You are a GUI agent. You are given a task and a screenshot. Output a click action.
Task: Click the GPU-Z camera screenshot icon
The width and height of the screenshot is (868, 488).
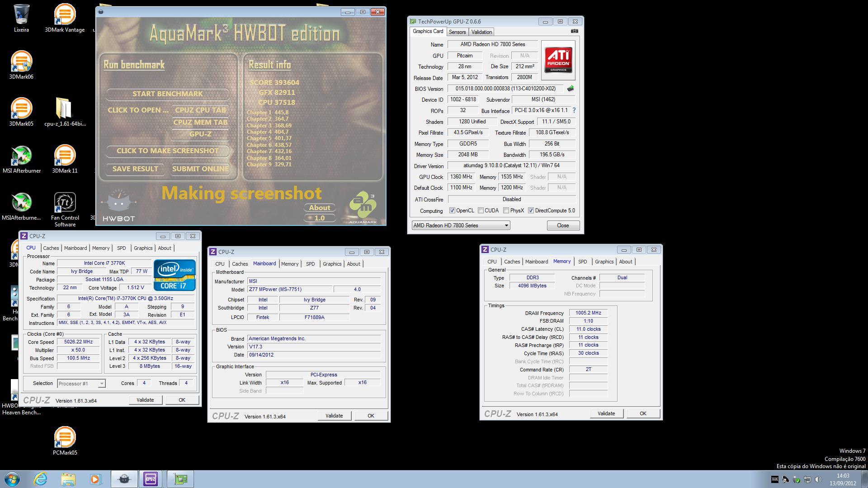574,31
